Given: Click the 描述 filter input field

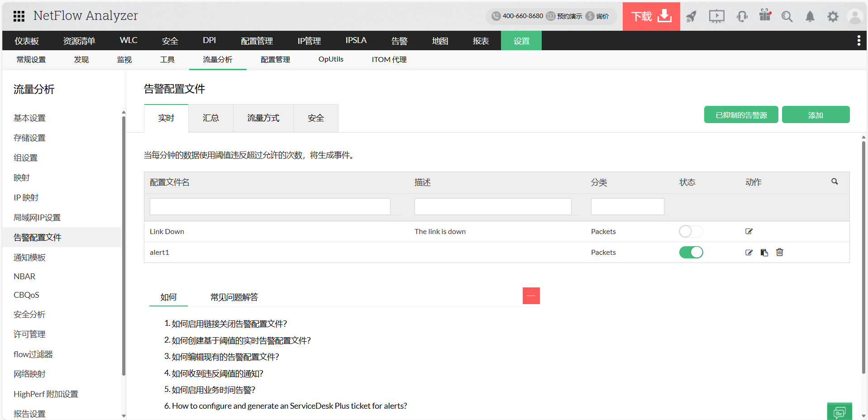Looking at the screenshot, I should point(493,206).
